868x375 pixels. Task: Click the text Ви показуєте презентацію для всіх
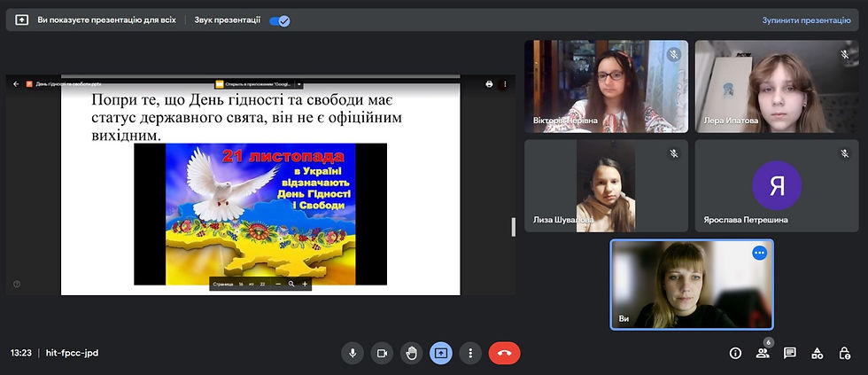[107, 20]
